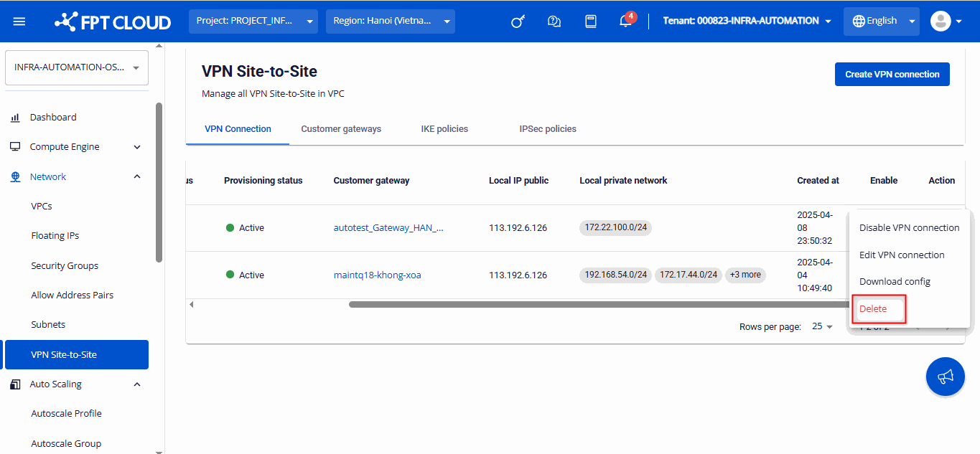Click the Network globe icon
This screenshot has width=980, height=454.
point(15,177)
